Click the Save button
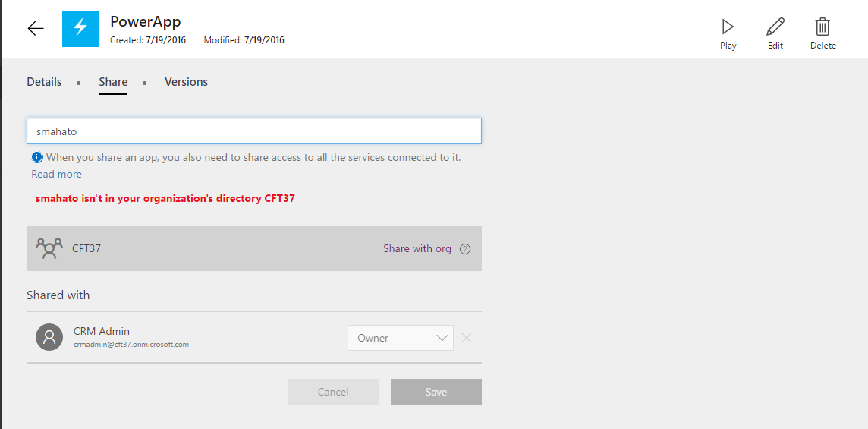868x429 pixels. click(436, 392)
